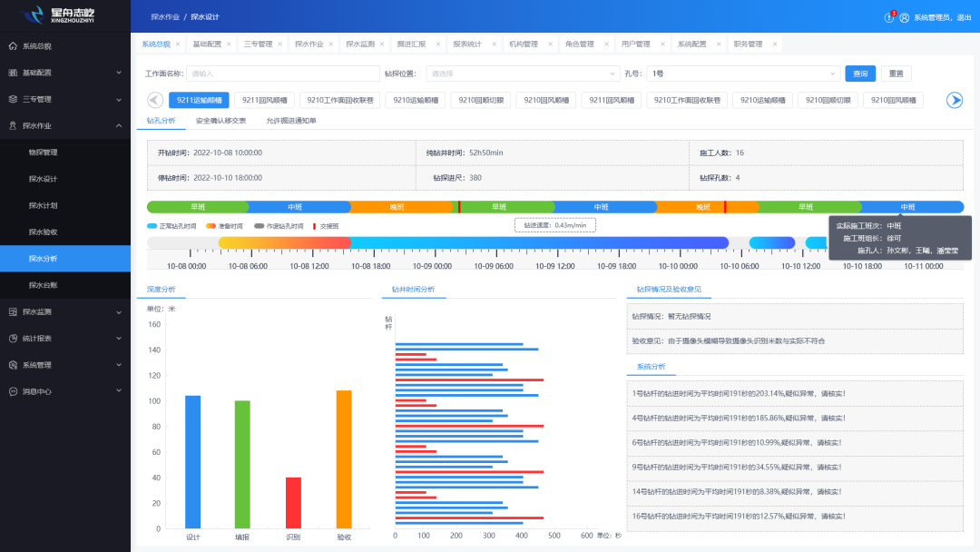Select the 允许掘进通知单 sub-tab
980x552 pixels.
click(x=291, y=121)
